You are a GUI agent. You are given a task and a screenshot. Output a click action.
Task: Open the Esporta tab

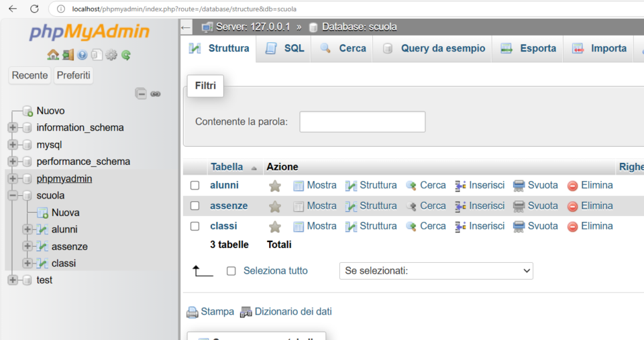click(528, 48)
